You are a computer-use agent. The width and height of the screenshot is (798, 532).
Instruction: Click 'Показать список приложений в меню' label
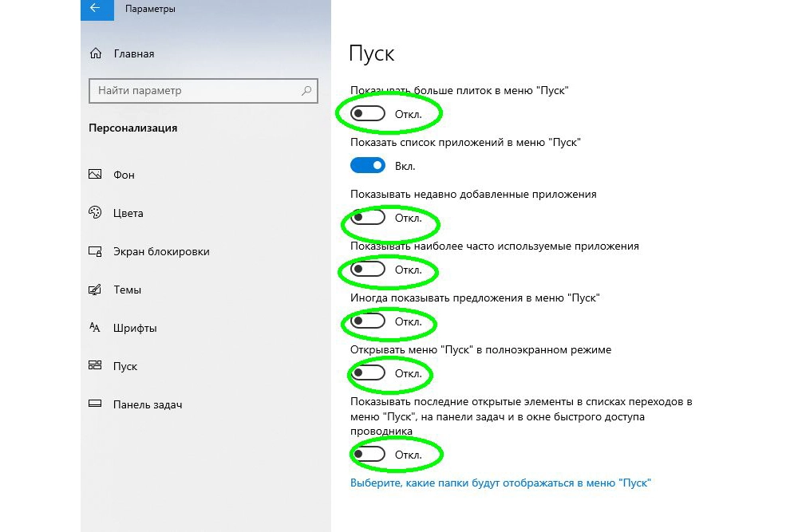[465, 142]
